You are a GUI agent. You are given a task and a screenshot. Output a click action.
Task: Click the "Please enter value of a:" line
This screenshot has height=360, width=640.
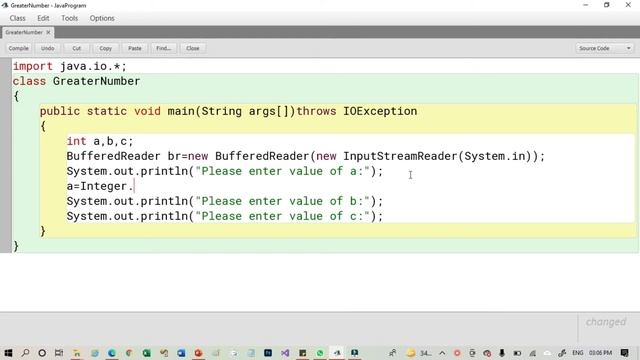tap(225, 171)
